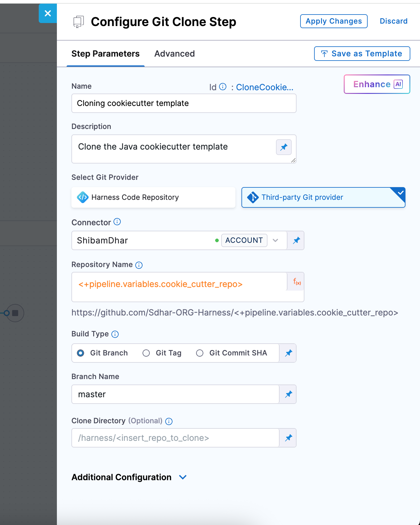
Task: Click the f(x) expression icon for Repository Name
Action: coord(297,282)
